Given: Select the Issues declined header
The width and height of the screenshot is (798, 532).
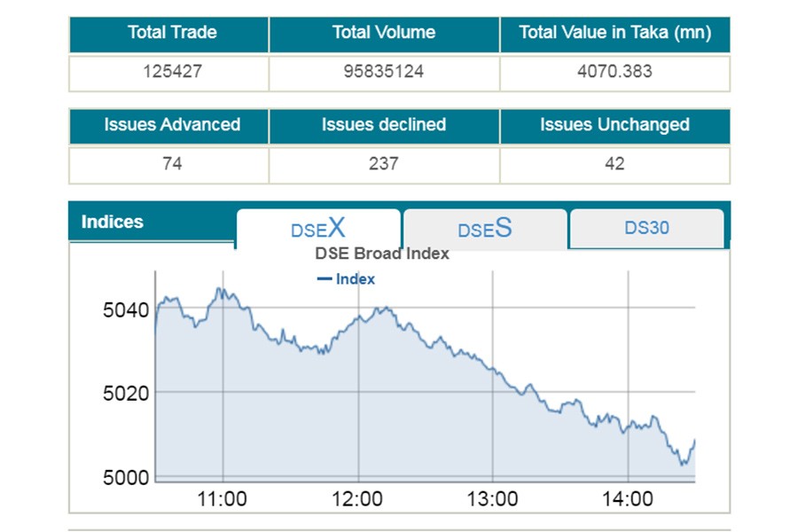Looking at the screenshot, I should tap(384, 125).
